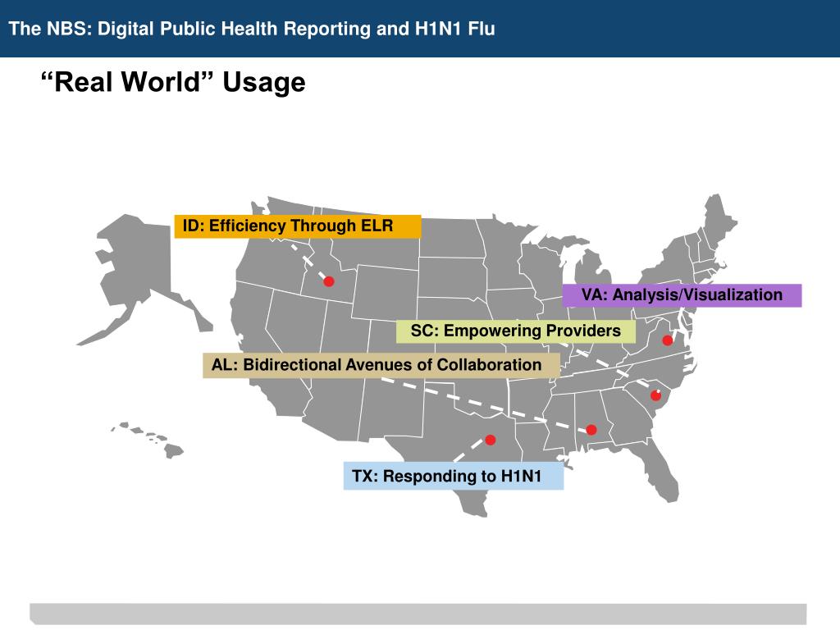Click 'AL: Bidirectional Avenues of Collaboration' label
This screenshot has height=630, width=840.
point(381,365)
